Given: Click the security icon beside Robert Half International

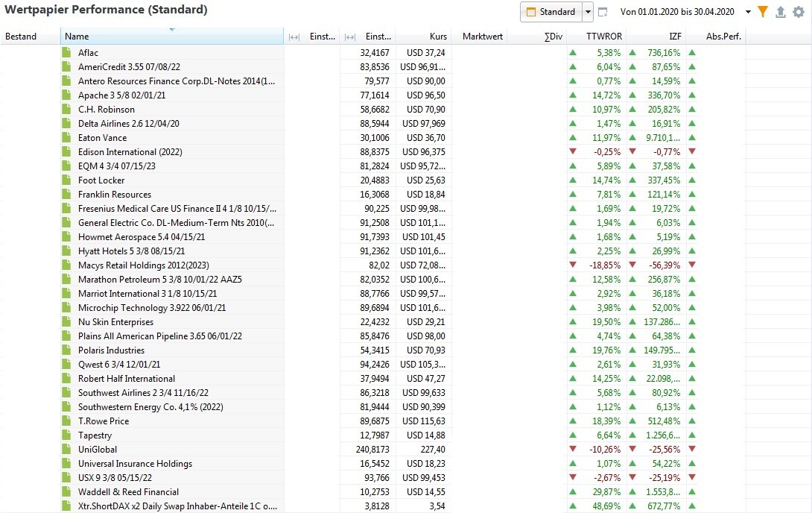Looking at the screenshot, I should tap(66, 378).
